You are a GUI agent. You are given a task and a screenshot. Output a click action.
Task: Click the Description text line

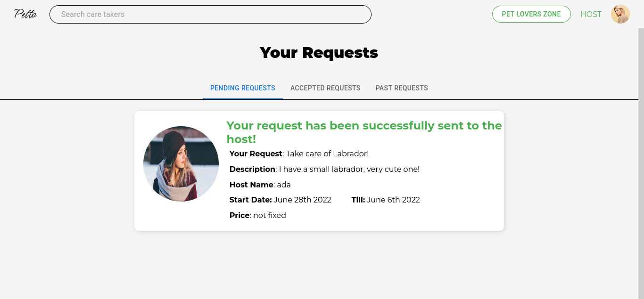point(324,169)
